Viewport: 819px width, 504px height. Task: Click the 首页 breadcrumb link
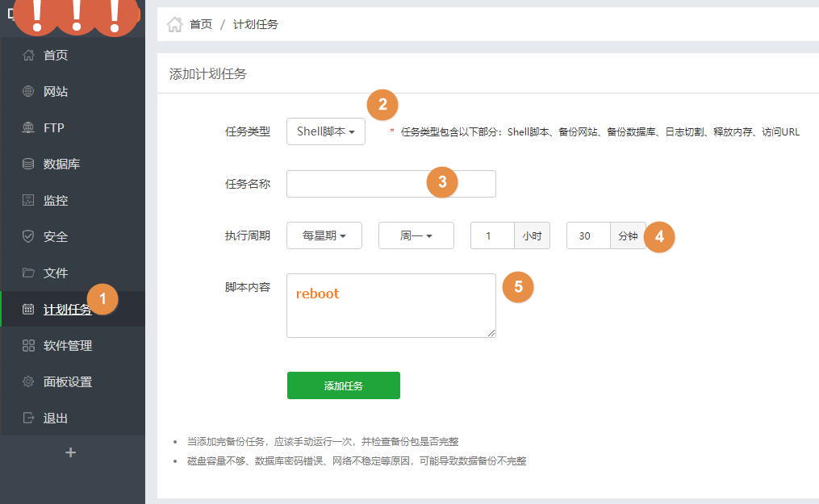pos(201,24)
